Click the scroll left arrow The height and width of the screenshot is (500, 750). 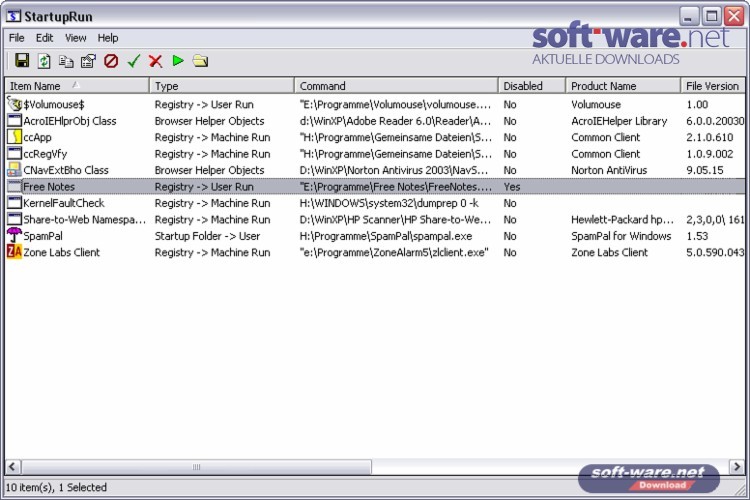tap(12, 467)
